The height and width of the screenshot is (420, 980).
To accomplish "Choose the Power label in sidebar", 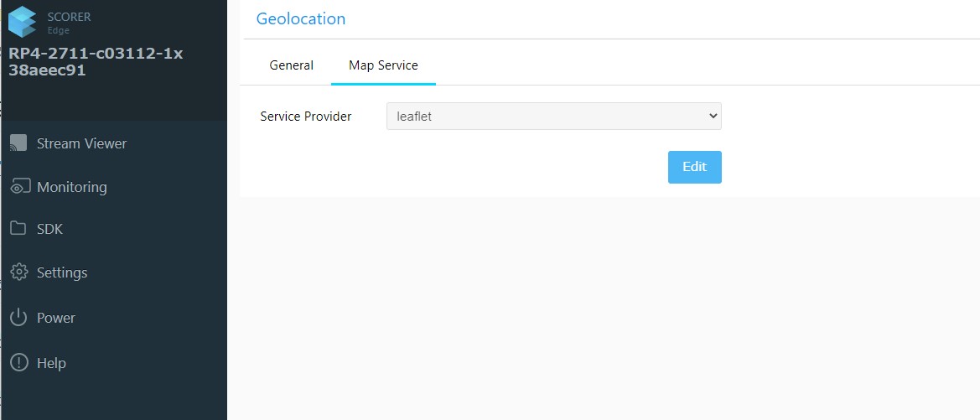I will tap(55, 318).
